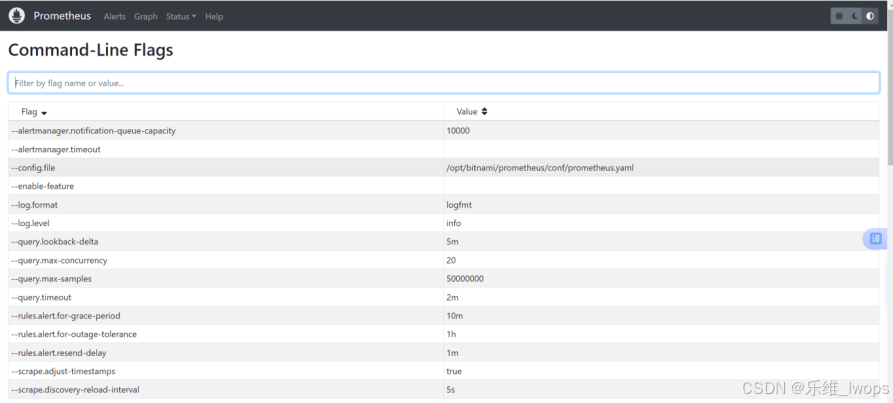Select --alertmanager.notification-queue-capacity flag
This screenshot has height=403, width=893.
pos(93,131)
